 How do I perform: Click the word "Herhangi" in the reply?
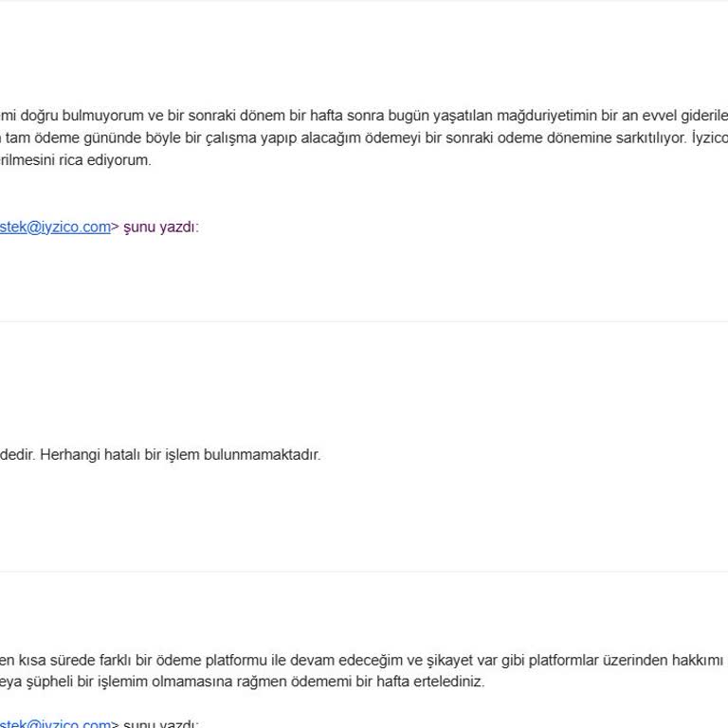point(69,454)
